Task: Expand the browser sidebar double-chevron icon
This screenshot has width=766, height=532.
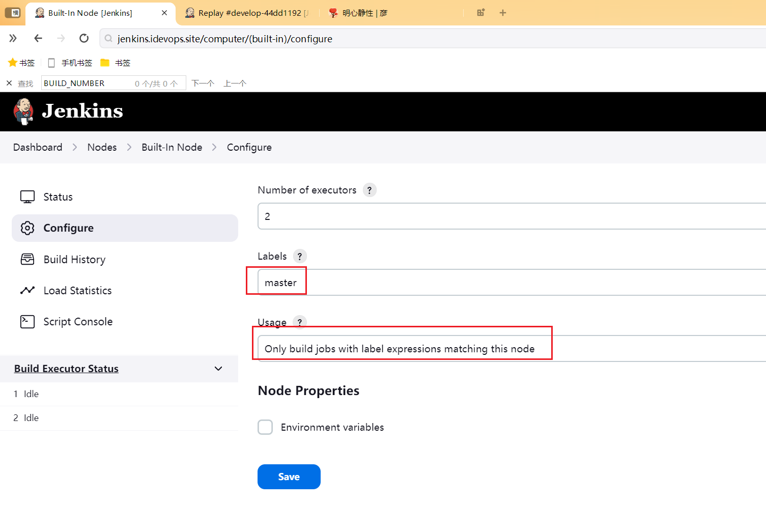Action: [x=13, y=38]
